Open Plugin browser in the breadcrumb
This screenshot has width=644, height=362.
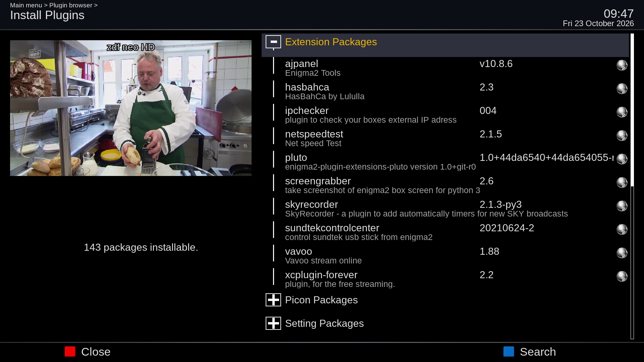point(71,5)
